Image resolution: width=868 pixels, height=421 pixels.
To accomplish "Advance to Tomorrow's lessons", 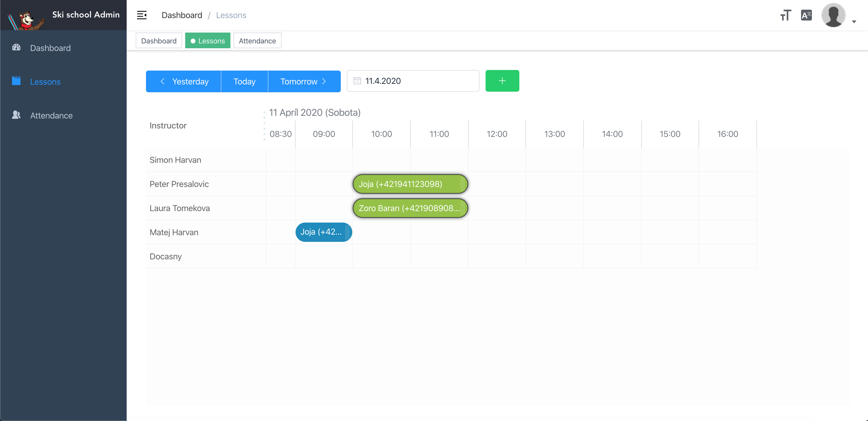I will tap(304, 81).
